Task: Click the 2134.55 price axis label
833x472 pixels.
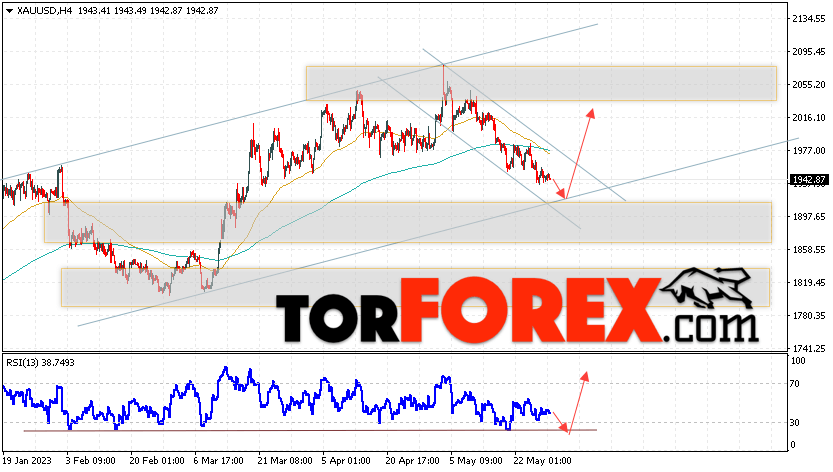Action: [x=809, y=19]
